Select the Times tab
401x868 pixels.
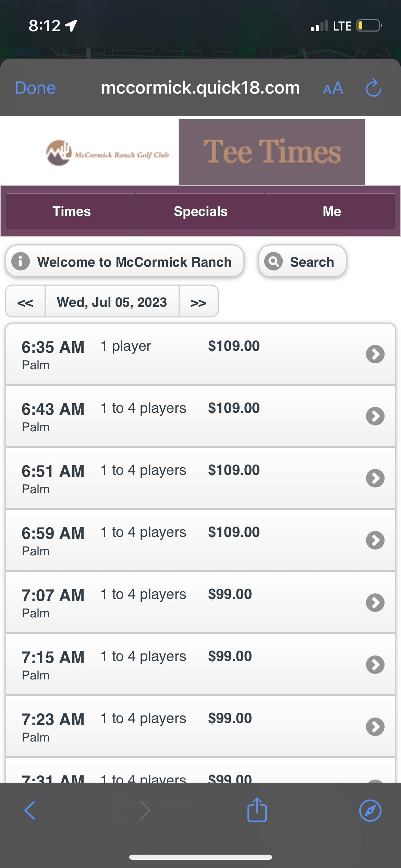(71, 211)
